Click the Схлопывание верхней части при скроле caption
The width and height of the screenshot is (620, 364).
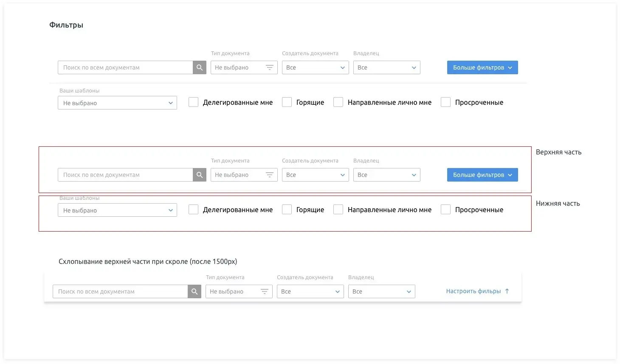click(148, 261)
